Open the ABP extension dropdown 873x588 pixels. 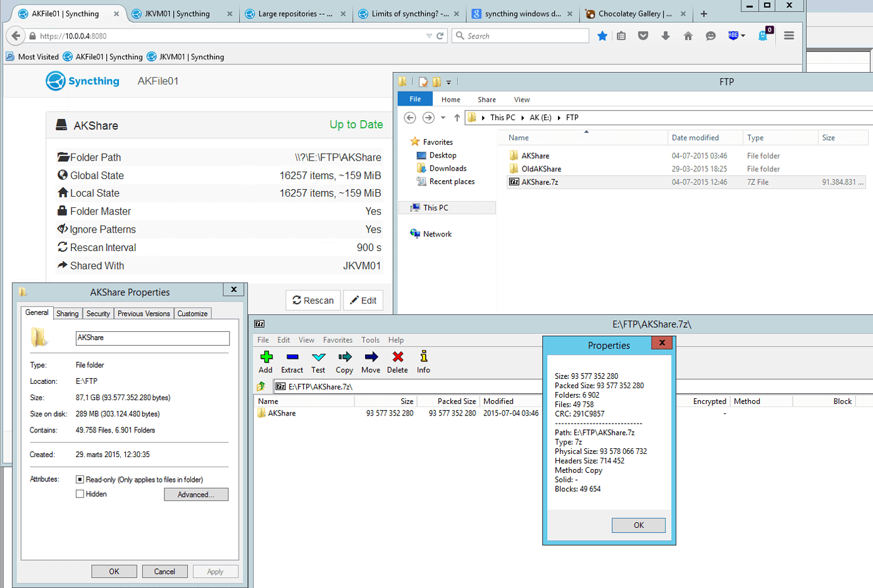click(743, 36)
